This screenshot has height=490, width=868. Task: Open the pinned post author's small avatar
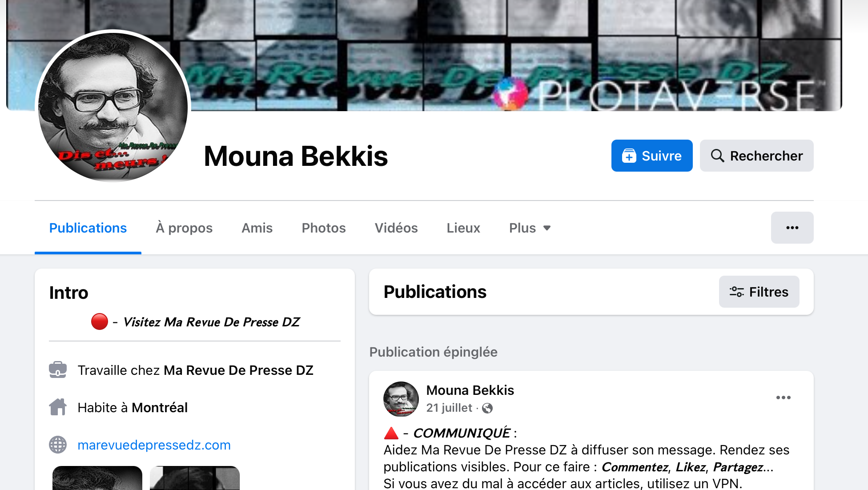[x=401, y=399]
